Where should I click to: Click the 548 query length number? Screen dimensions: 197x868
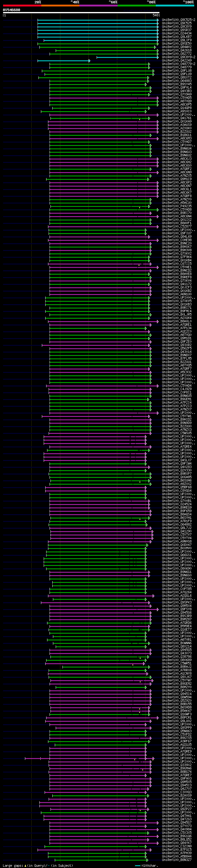[155, 15]
